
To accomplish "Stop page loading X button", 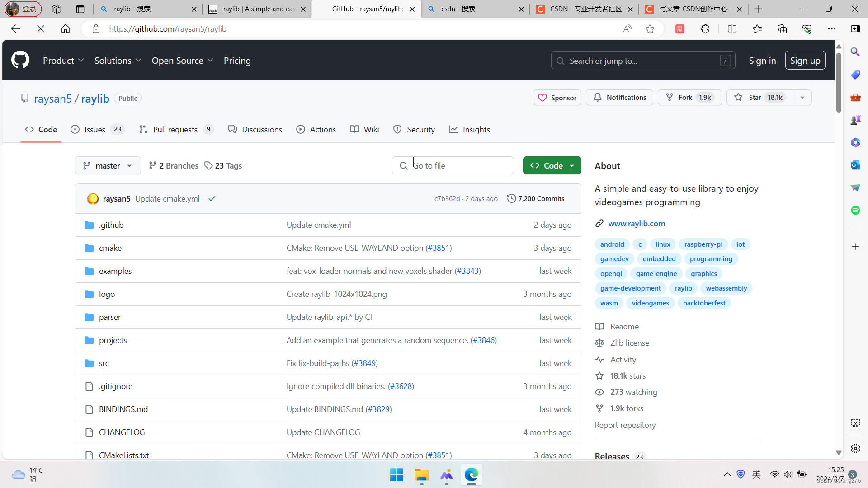I will tap(41, 29).
